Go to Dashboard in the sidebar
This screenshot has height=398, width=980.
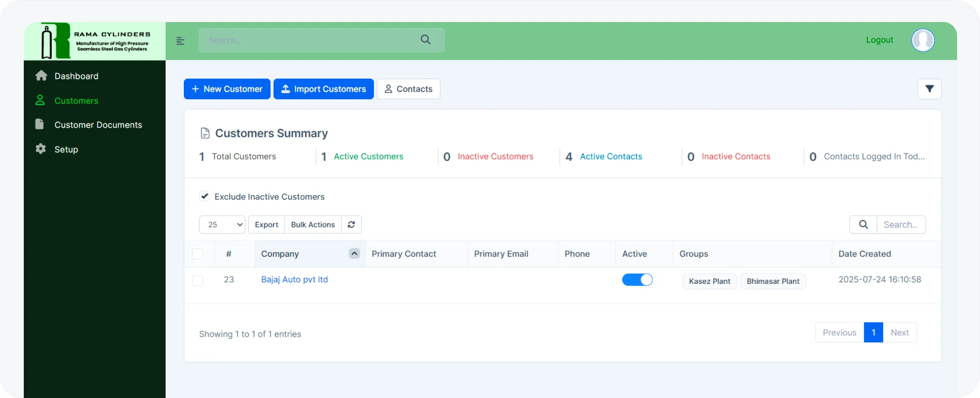76,76
